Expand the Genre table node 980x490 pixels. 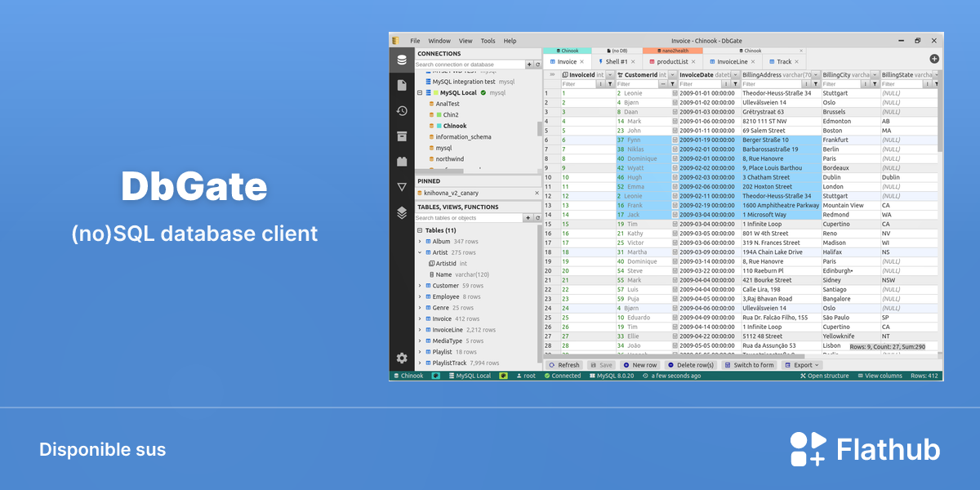pyautogui.click(x=420, y=308)
